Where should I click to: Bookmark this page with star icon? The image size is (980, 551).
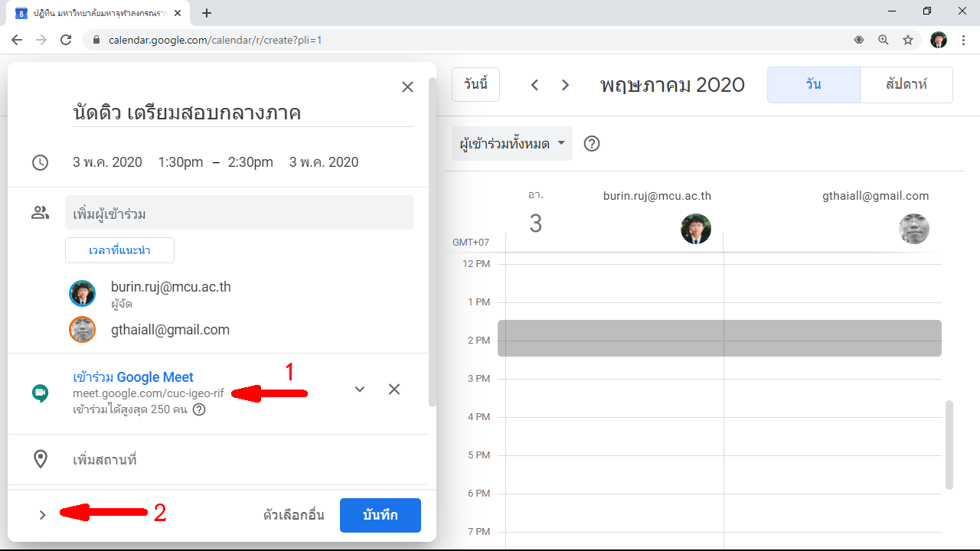[x=908, y=40]
